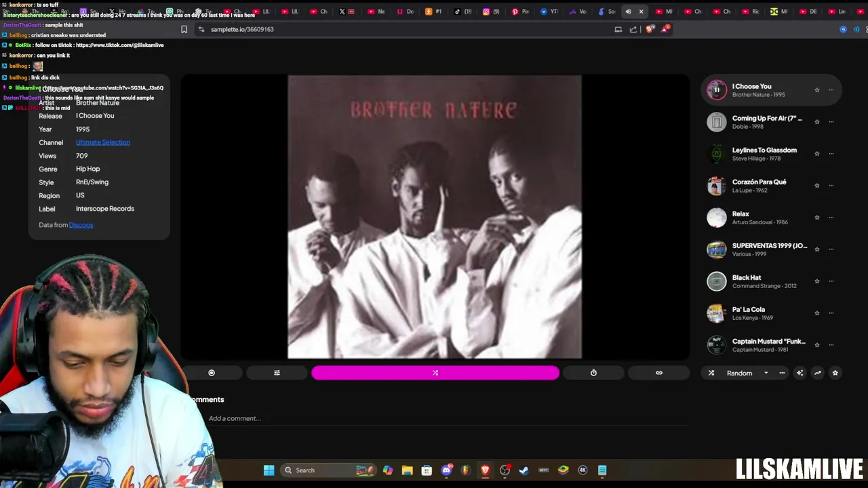Image resolution: width=868 pixels, height=488 pixels.
Task: Select Black Hat by Command Strange
Action: (x=764, y=281)
